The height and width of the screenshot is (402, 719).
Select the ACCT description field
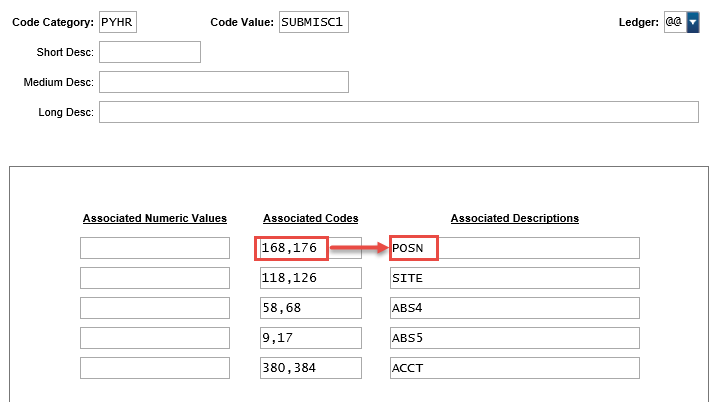click(x=514, y=368)
